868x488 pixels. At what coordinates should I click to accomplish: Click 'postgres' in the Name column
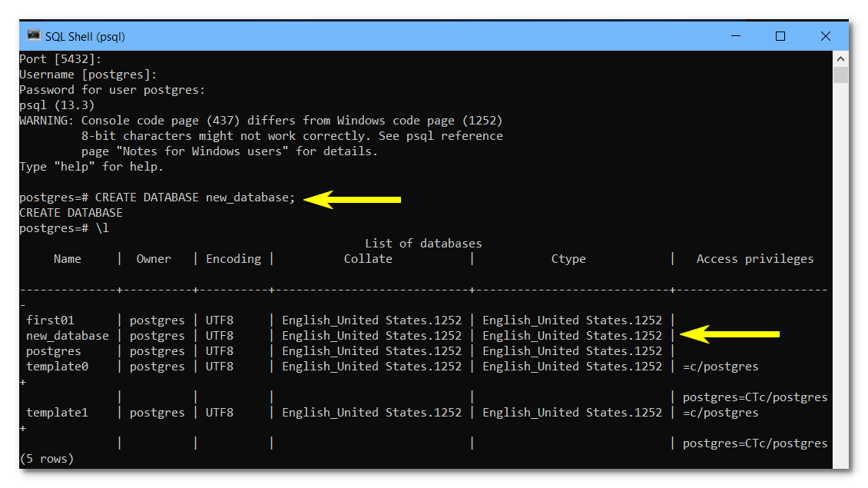54,351
